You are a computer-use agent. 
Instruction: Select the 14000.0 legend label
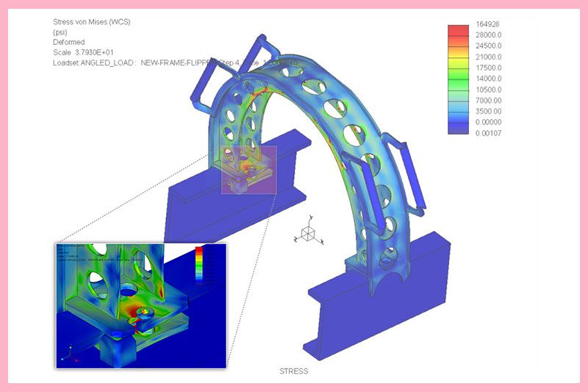tap(488, 78)
